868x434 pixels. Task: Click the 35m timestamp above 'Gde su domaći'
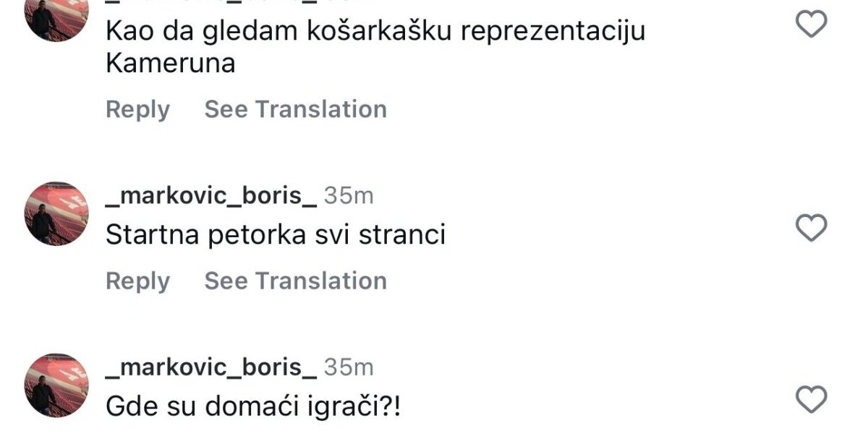click(x=348, y=367)
